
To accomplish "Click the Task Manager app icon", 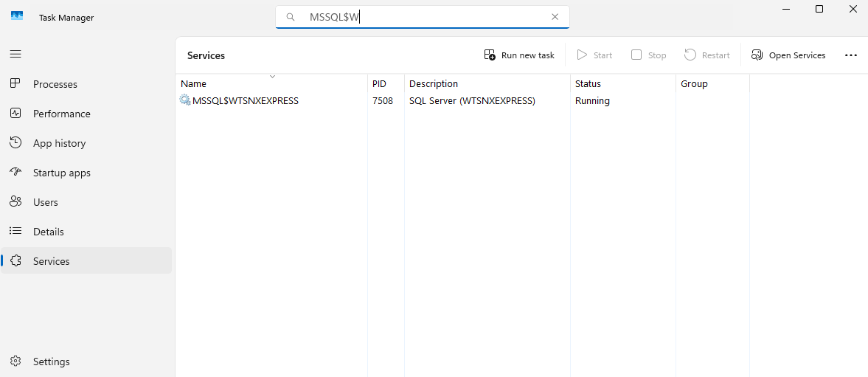I will (x=17, y=17).
